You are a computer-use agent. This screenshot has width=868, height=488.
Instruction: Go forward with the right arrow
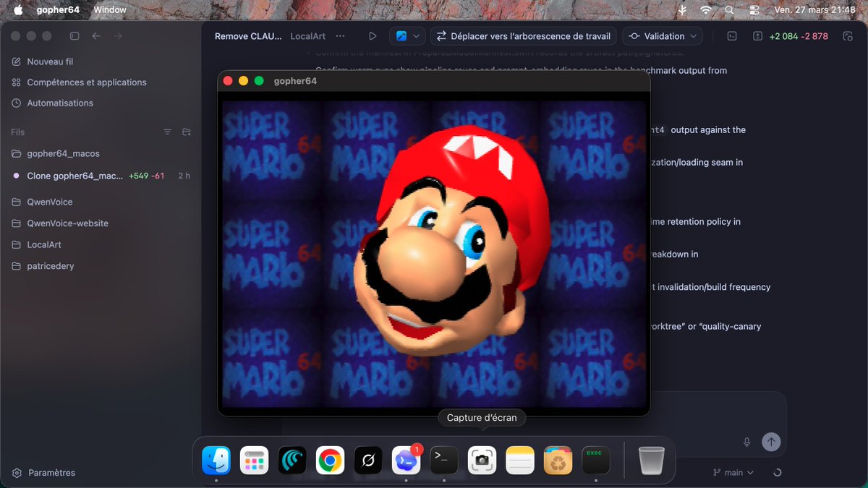point(118,36)
